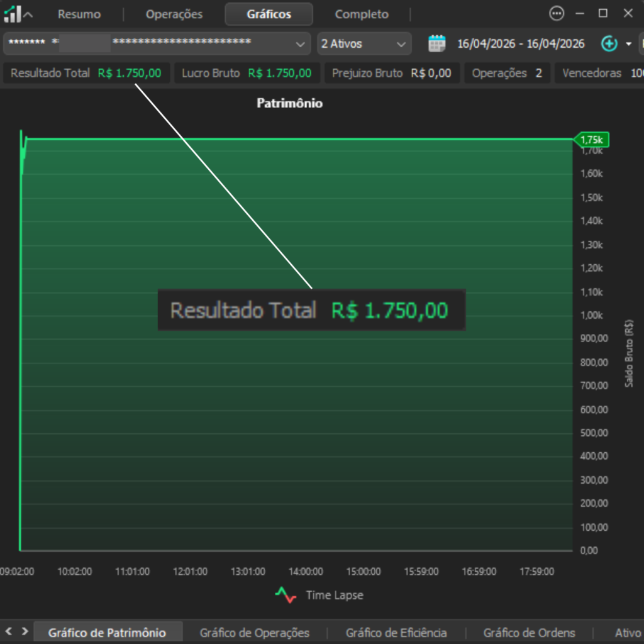Click the 12:01:00 time axis label
The width and height of the screenshot is (644, 644).
[190, 571]
